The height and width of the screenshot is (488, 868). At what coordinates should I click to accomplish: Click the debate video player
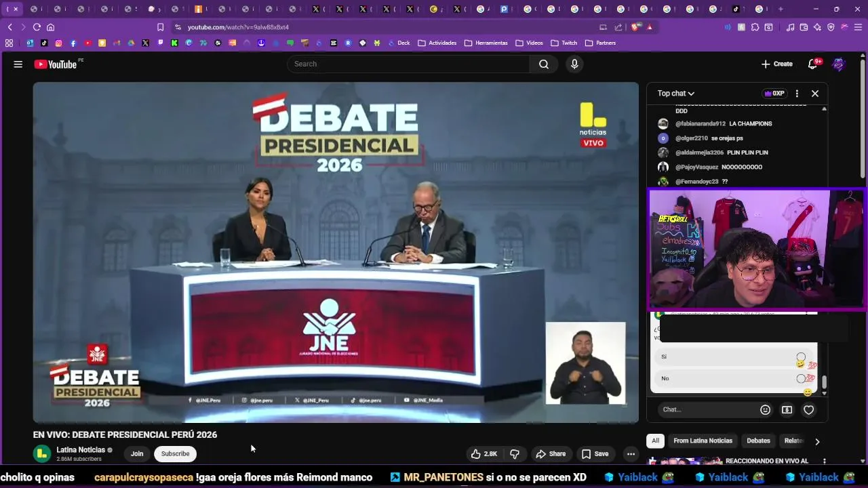pos(336,252)
